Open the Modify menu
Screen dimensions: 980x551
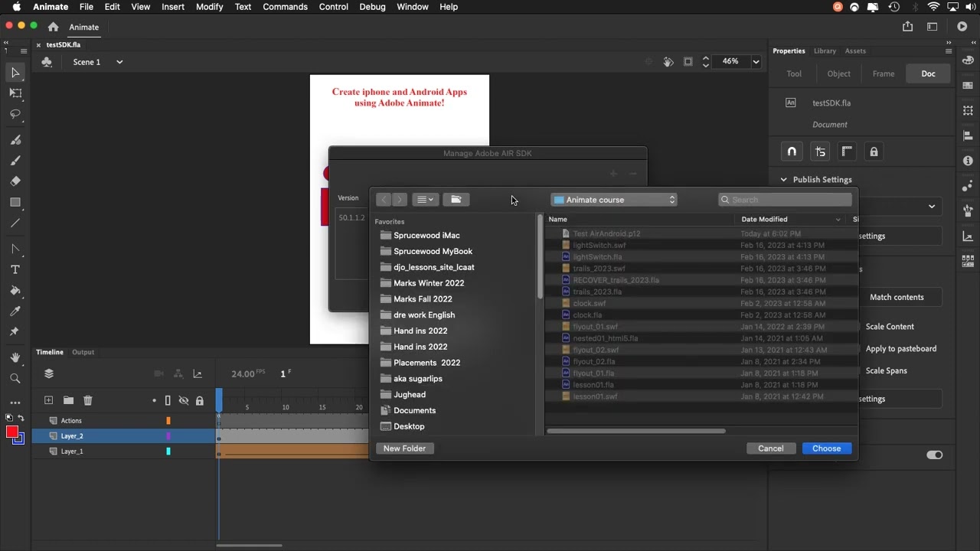point(209,7)
